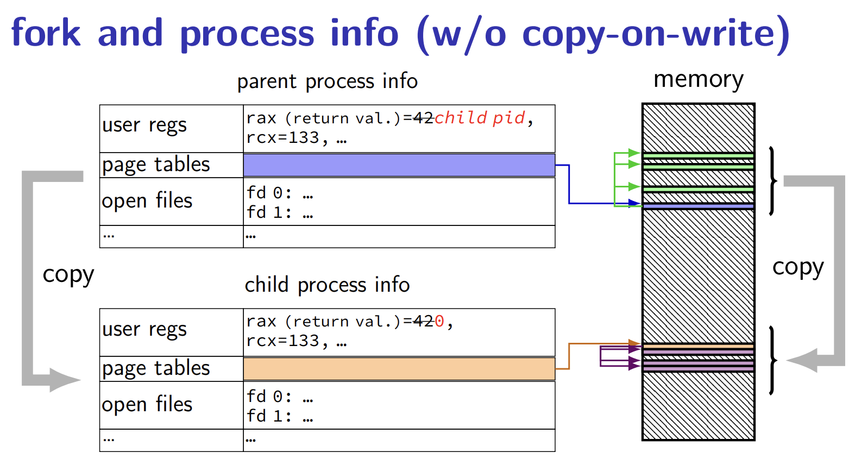Click the curly brace beside the green memory stripes

(773, 181)
